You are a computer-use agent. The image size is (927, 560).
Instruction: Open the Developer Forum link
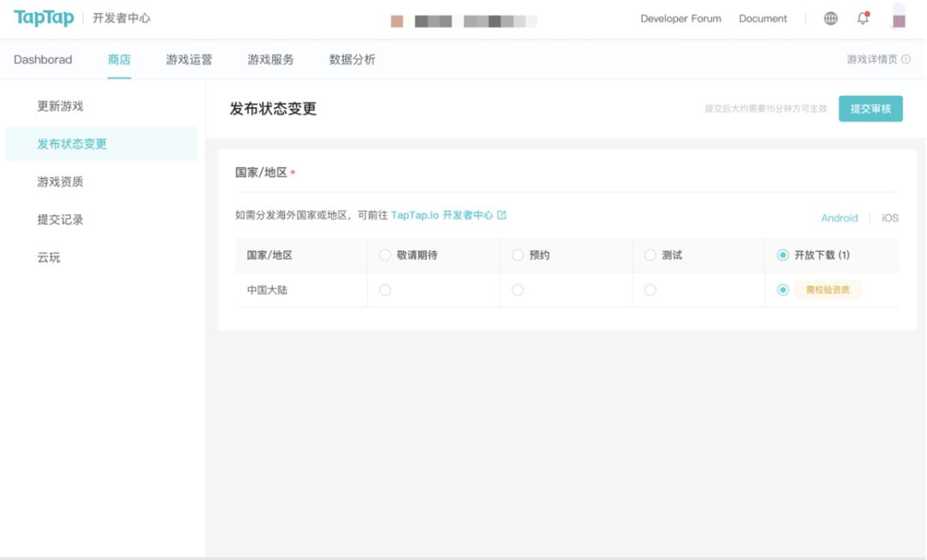pos(681,19)
